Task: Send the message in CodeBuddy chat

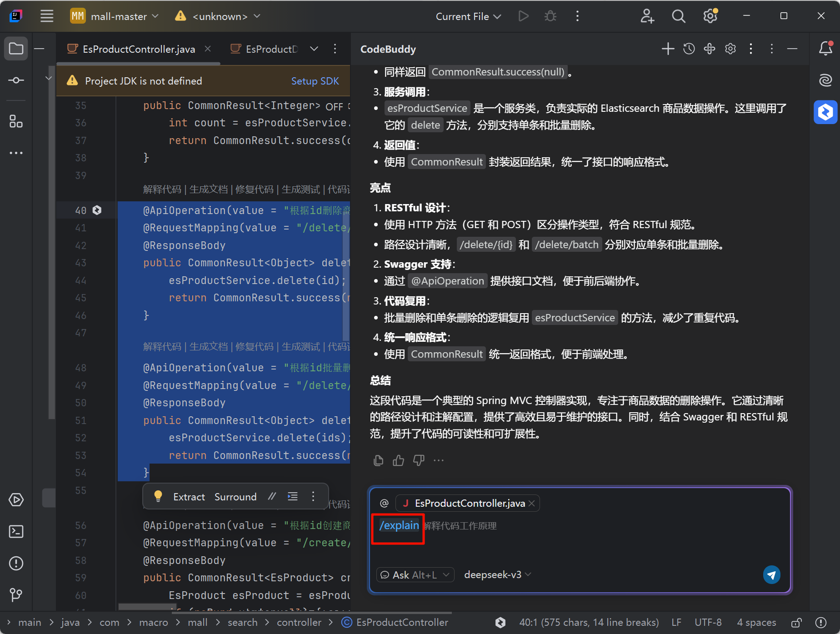Action: pos(771,575)
